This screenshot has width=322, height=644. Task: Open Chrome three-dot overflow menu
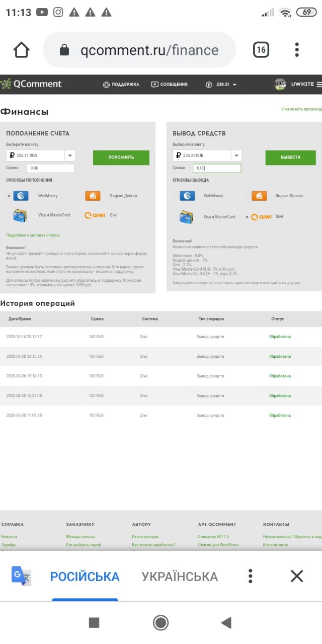point(297,50)
